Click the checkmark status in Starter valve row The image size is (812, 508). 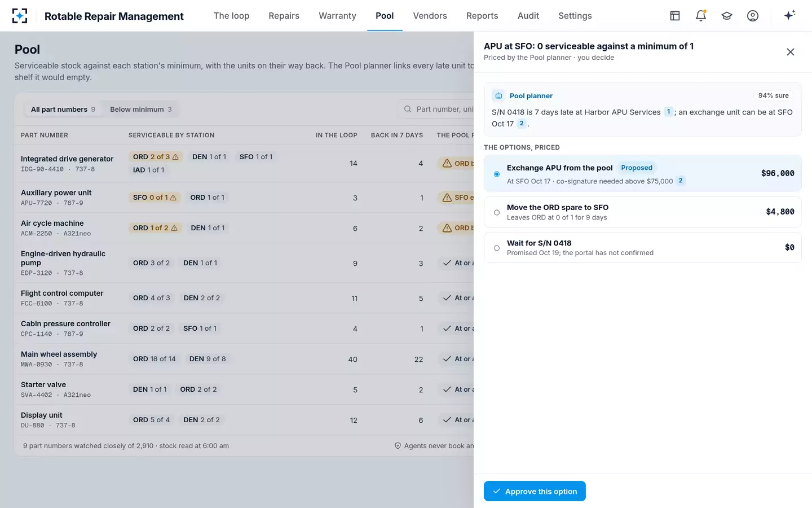pos(447,389)
